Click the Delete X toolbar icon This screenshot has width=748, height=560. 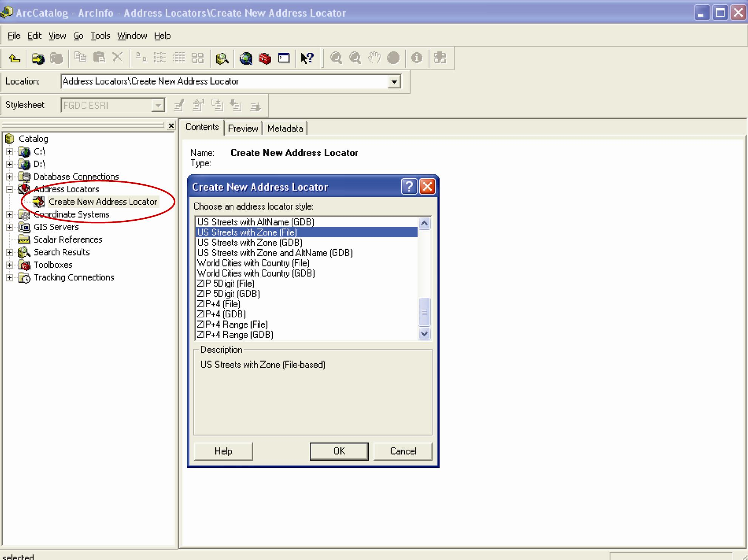tap(117, 57)
